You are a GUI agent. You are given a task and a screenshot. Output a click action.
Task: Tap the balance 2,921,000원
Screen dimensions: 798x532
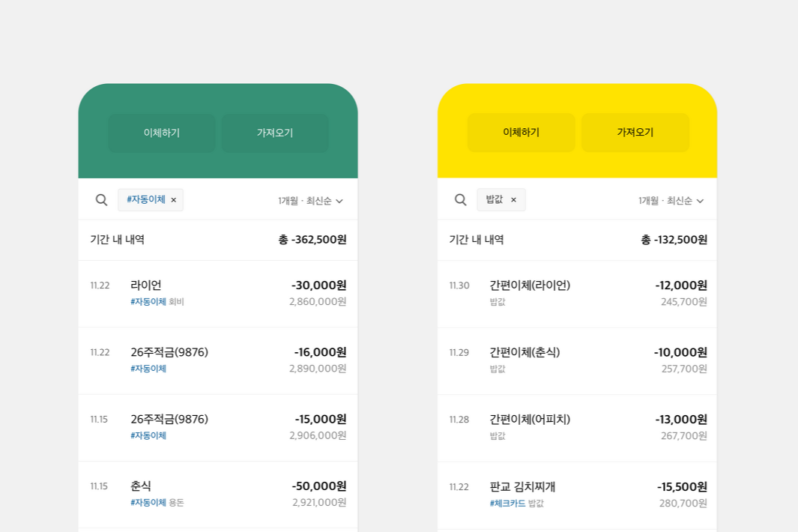coord(319,503)
